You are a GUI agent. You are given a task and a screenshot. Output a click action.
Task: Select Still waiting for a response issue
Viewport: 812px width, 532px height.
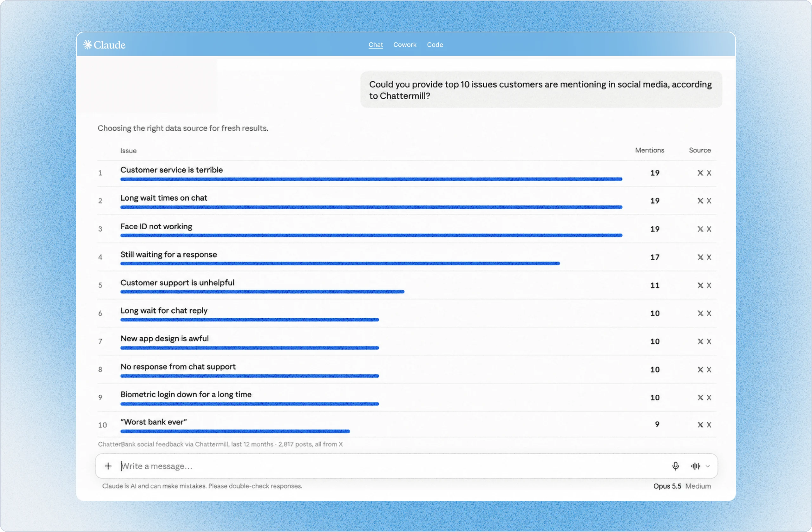pos(168,254)
